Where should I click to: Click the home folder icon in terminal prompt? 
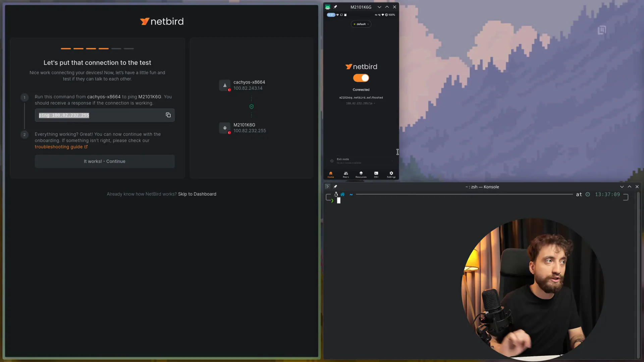click(342, 194)
